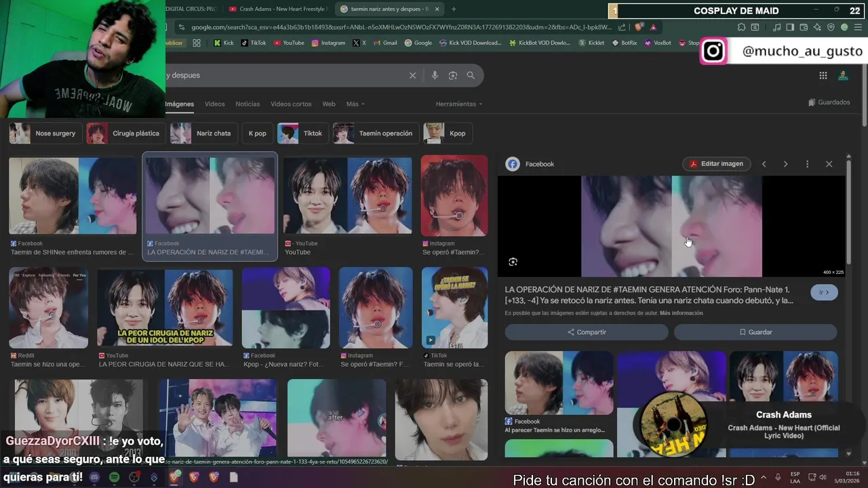This screenshot has width=868, height=488.
Task: Open the VoxBot bookmark
Action: point(658,43)
